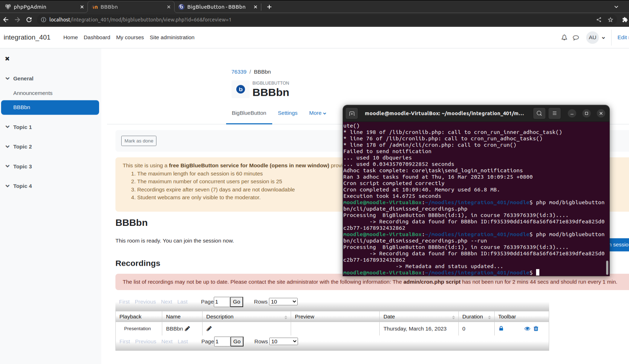This screenshot has height=364, width=629.
Task: Reload the current page
Action: [x=29, y=20]
